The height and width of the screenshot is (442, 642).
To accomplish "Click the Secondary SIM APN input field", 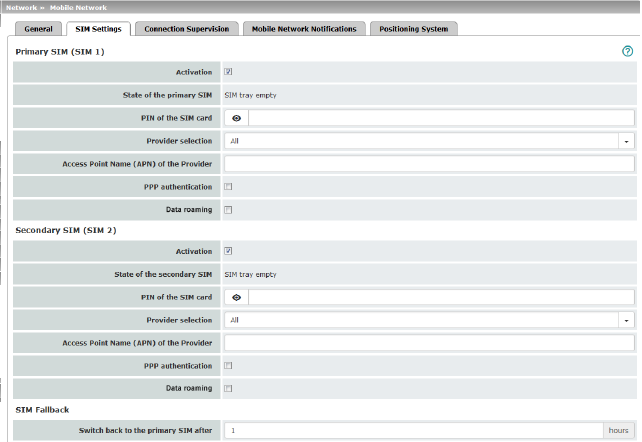I will (429, 343).
